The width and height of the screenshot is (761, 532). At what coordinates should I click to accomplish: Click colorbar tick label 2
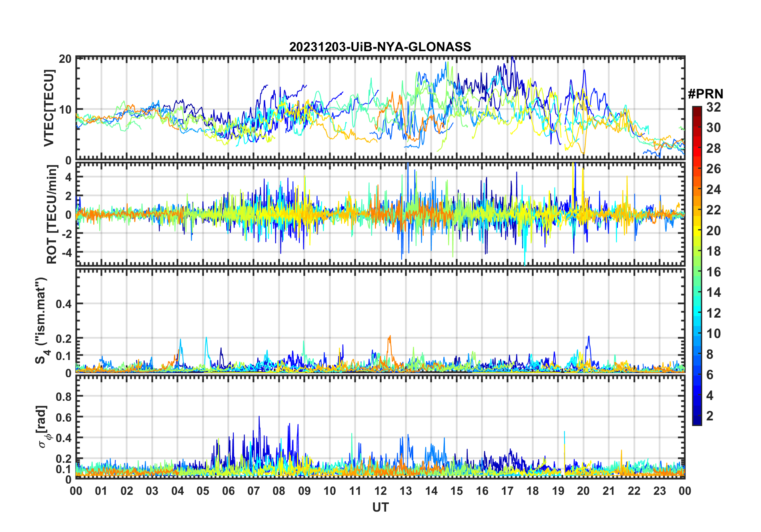click(x=710, y=416)
